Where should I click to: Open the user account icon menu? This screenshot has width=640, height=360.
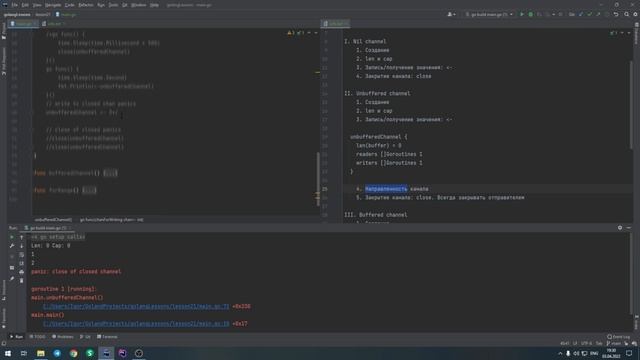pos(451,14)
